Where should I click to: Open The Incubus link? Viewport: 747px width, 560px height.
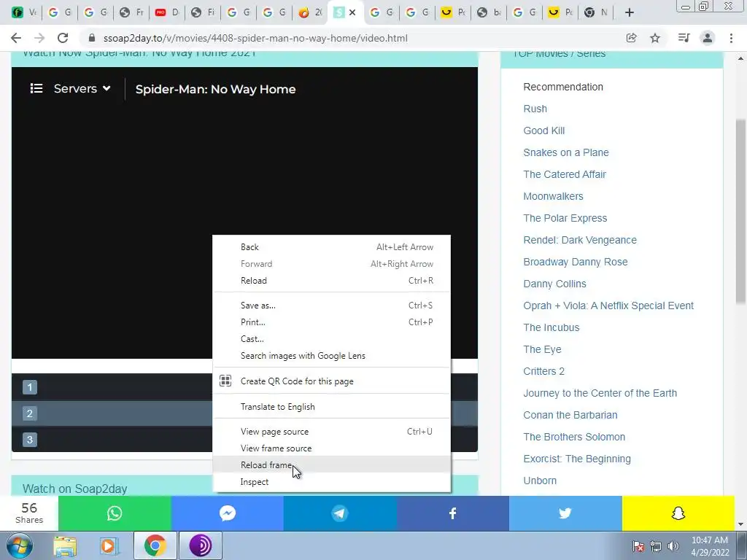551,327
